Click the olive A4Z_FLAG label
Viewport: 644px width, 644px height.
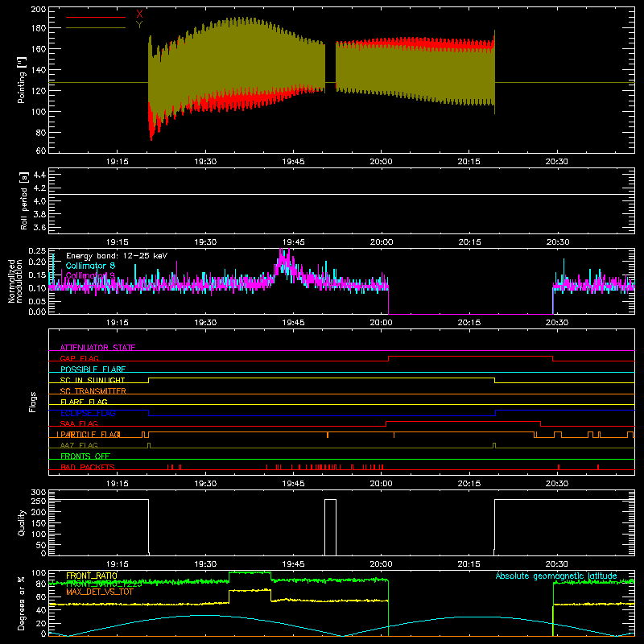pyautogui.click(x=79, y=445)
